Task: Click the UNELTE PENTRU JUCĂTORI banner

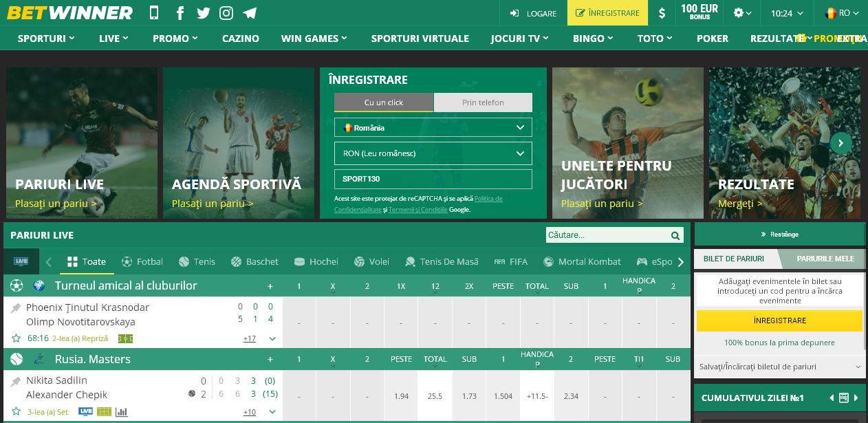Action: [628, 143]
